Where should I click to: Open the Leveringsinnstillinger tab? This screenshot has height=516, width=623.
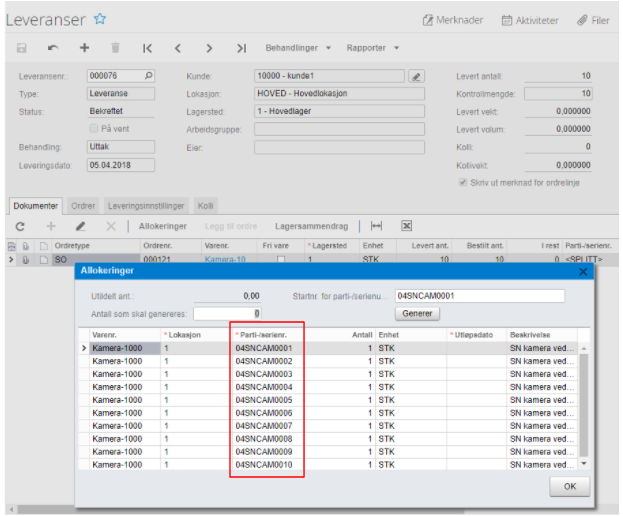pos(146,206)
